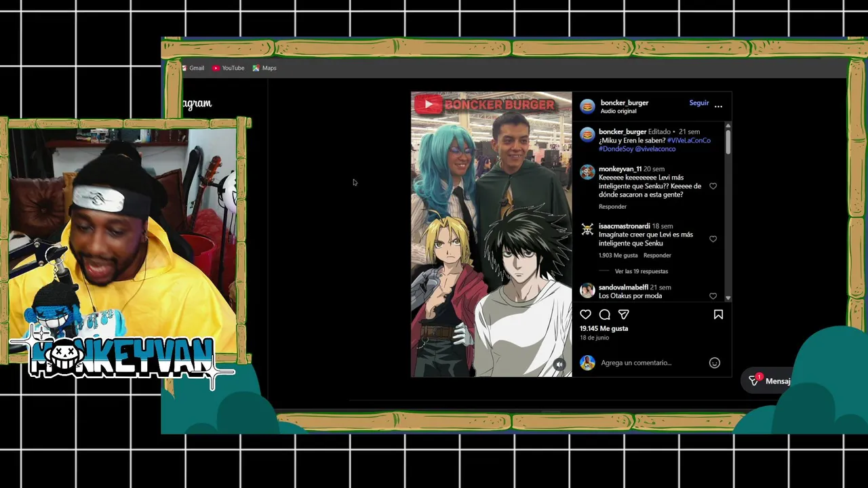Expand Ver las 19 respuestas
This screenshot has height=488, width=868.
[x=642, y=271]
